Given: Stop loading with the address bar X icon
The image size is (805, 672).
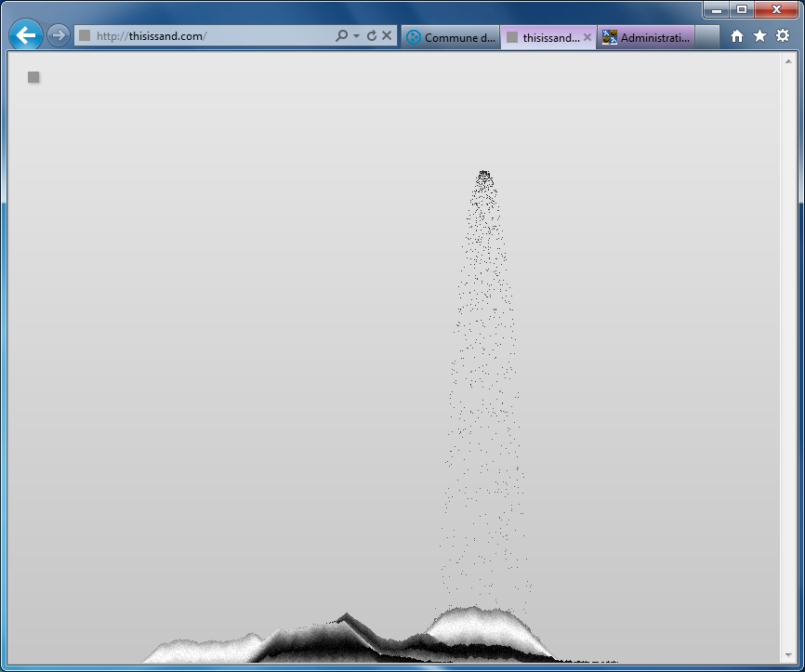Looking at the screenshot, I should coord(387,35).
